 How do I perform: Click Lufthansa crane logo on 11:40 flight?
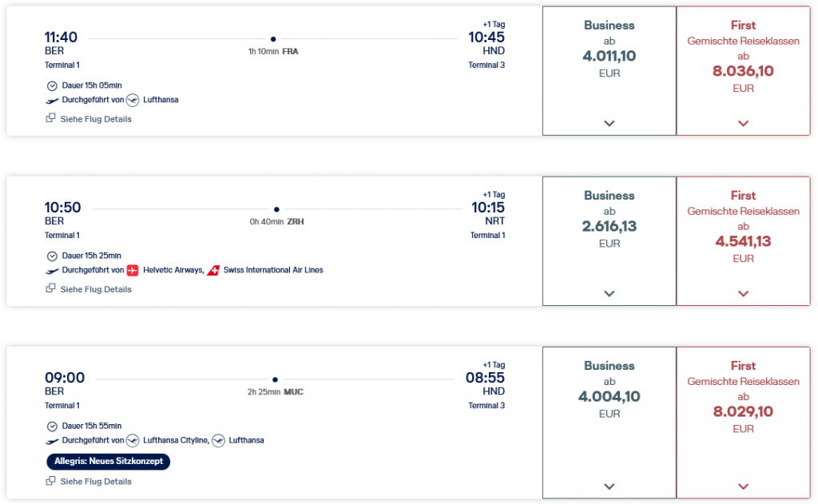pyautogui.click(x=133, y=100)
